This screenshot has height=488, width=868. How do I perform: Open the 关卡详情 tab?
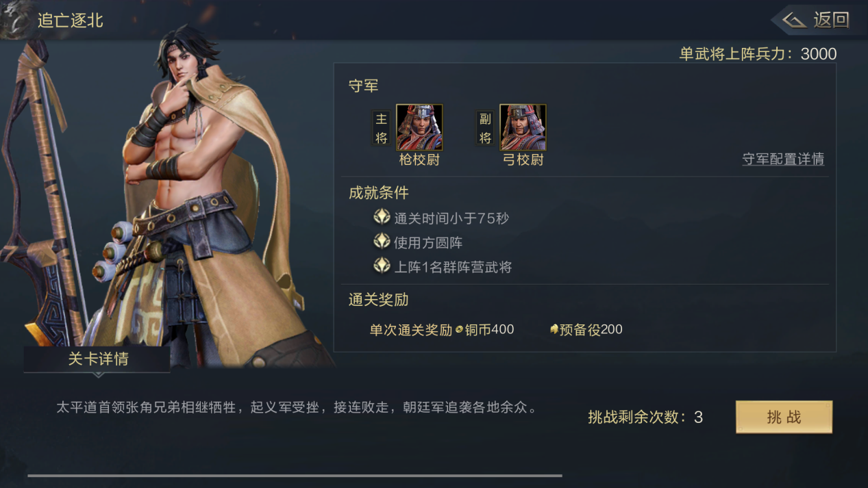(97, 359)
